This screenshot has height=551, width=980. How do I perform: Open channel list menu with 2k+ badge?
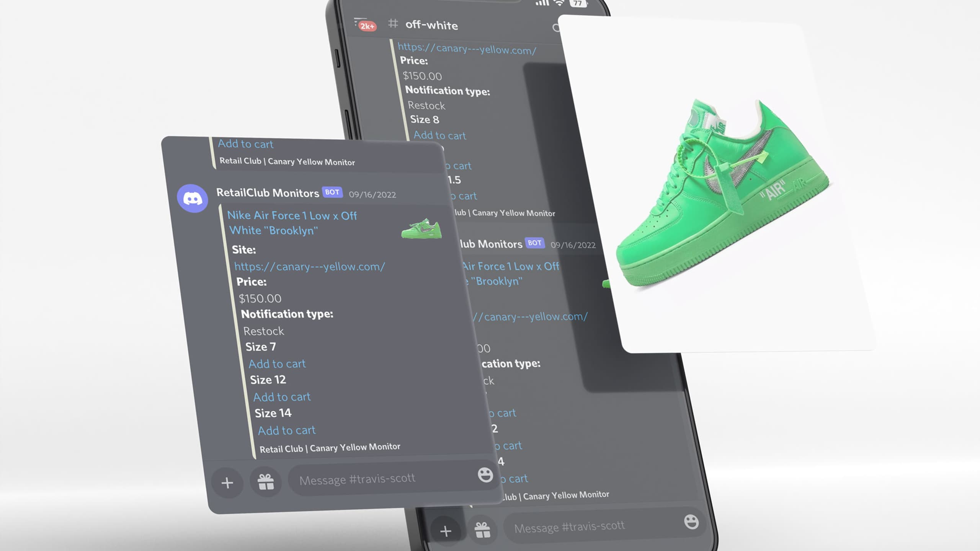coord(364,24)
